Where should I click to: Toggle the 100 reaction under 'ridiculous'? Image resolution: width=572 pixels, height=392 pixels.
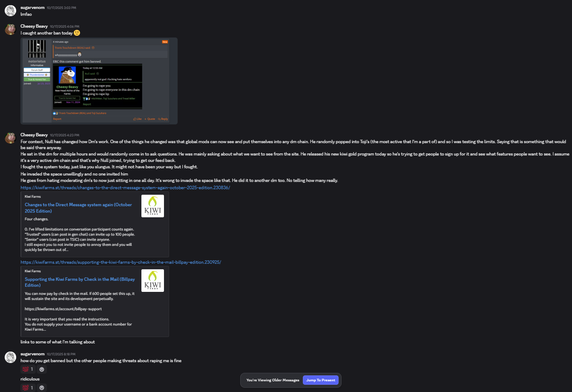pyautogui.click(x=28, y=388)
